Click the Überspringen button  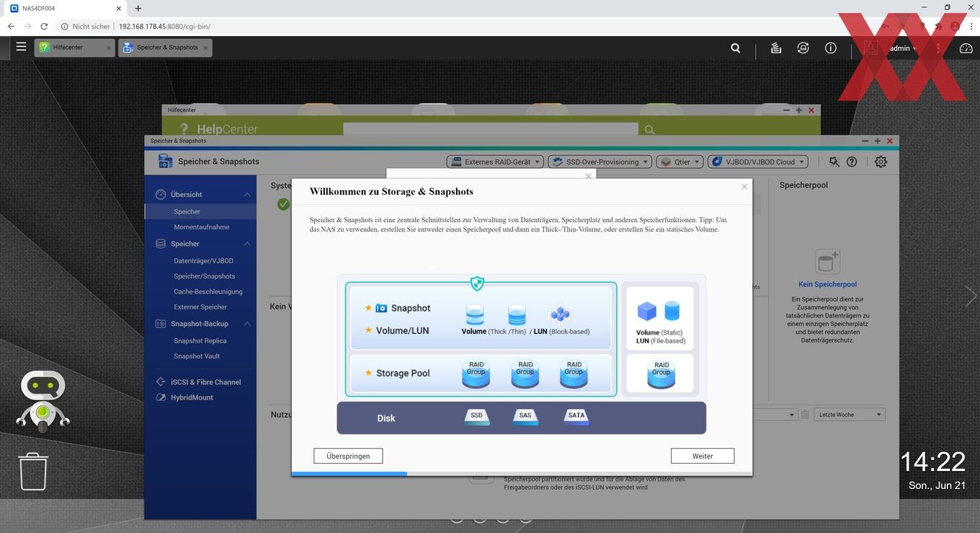(x=348, y=456)
